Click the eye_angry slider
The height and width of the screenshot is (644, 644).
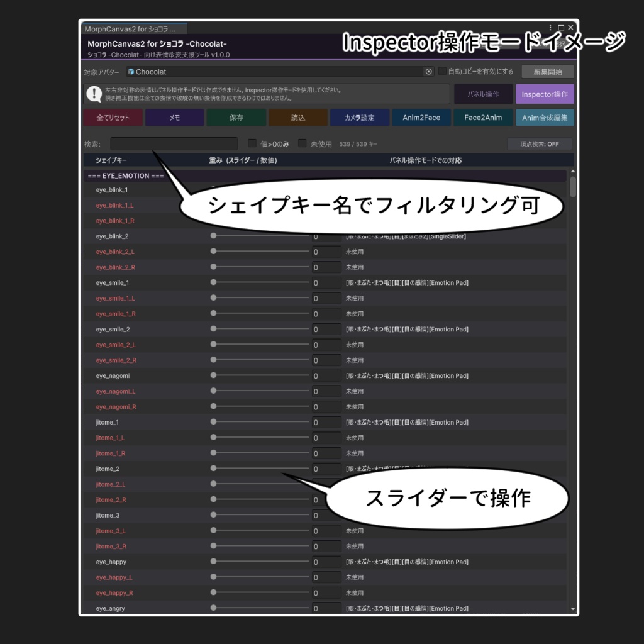click(x=260, y=608)
